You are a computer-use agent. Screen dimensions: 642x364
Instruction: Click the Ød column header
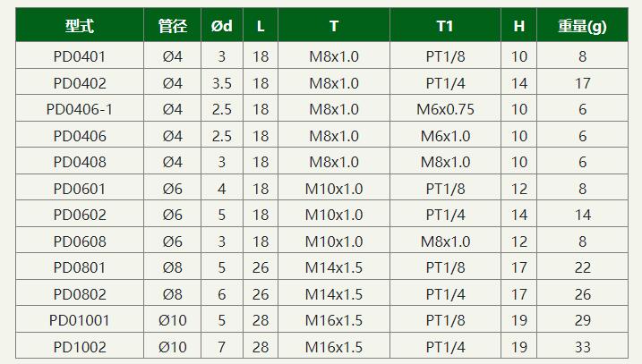221,26
